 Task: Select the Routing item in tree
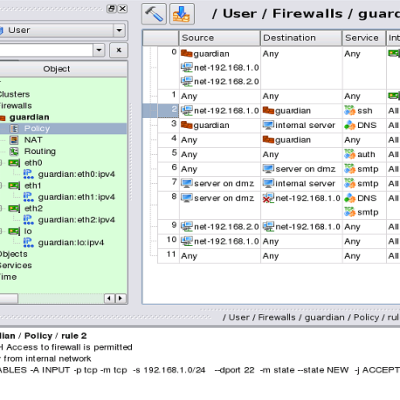point(40,151)
